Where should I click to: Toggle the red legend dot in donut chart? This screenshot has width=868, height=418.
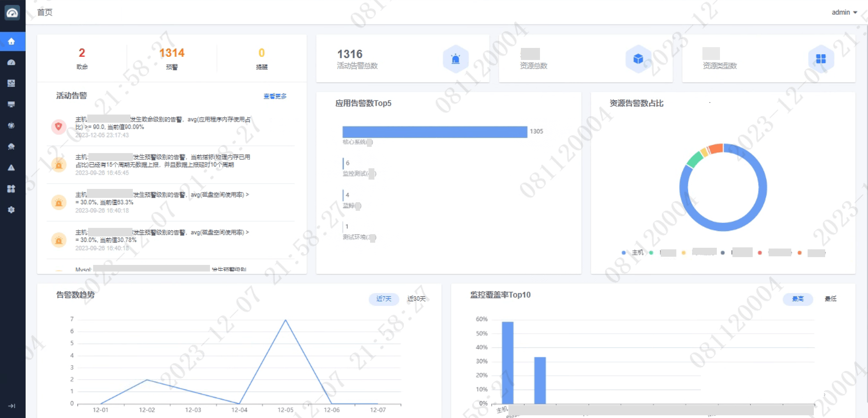[760, 253]
